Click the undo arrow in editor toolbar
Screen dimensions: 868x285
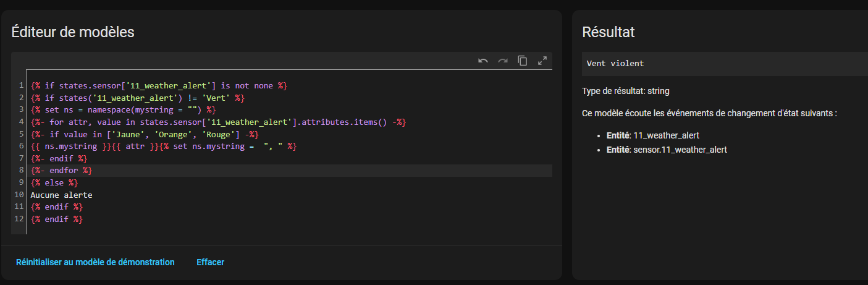[x=483, y=61]
